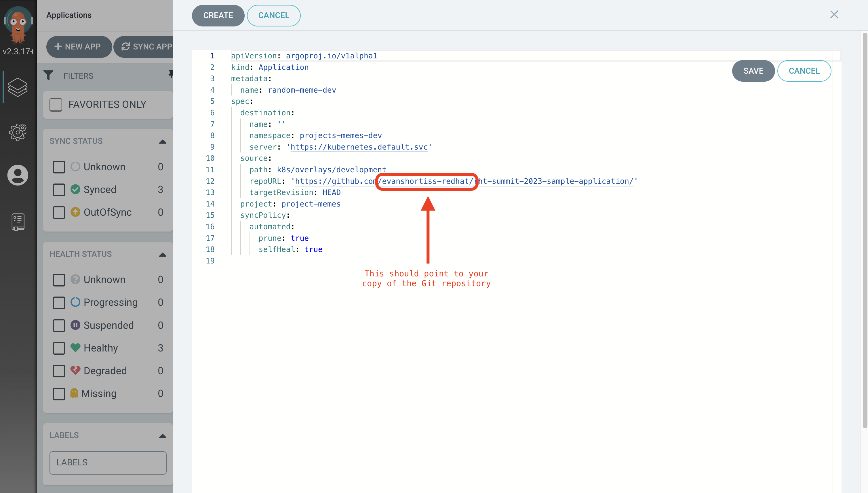The image size is (868, 493).
Task: Click the SAVE button in editor
Action: coord(753,70)
